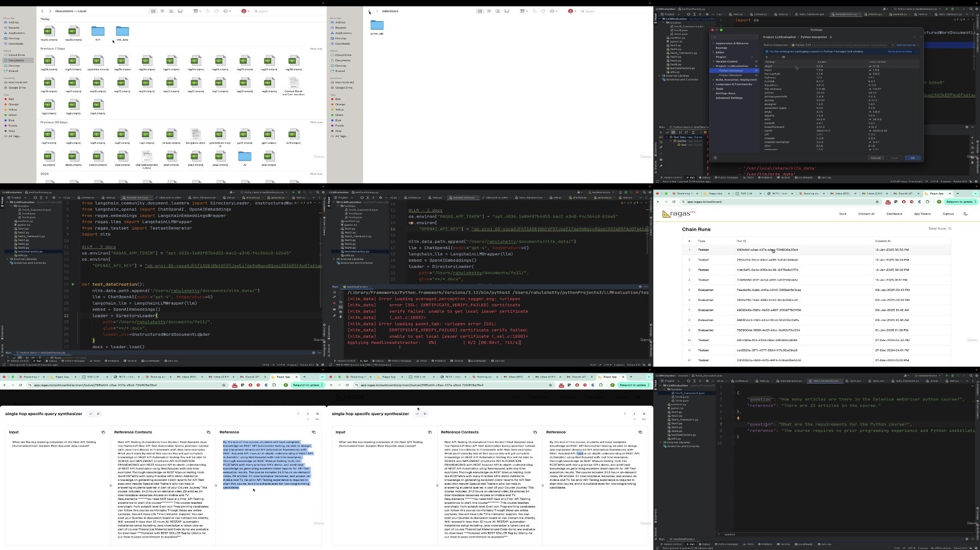Image resolution: width=980 pixels, height=550 pixels.
Task: Collapse Project: LLMEvaluation in Settings tree
Action: 714,66
